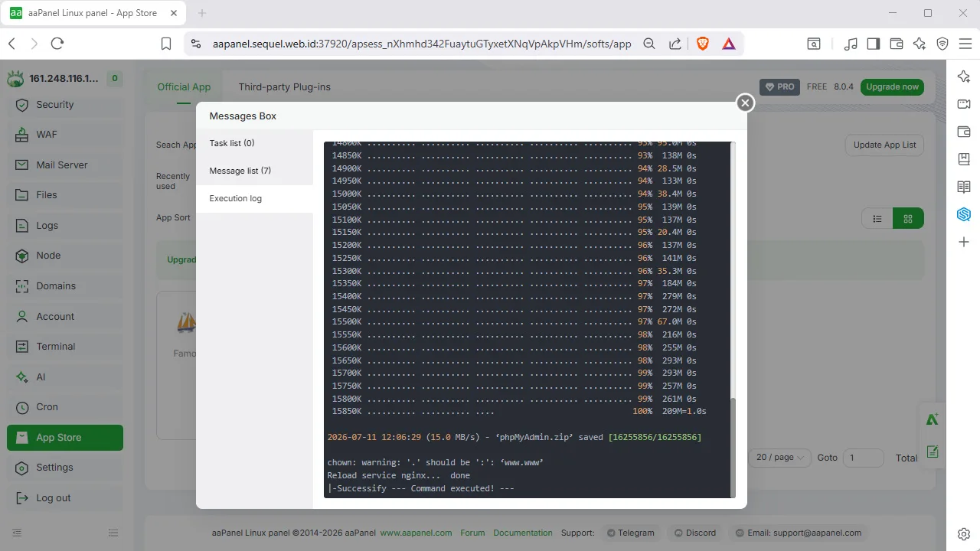Share this page via address bar icon
The image size is (980, 551).
coord(675,44)
